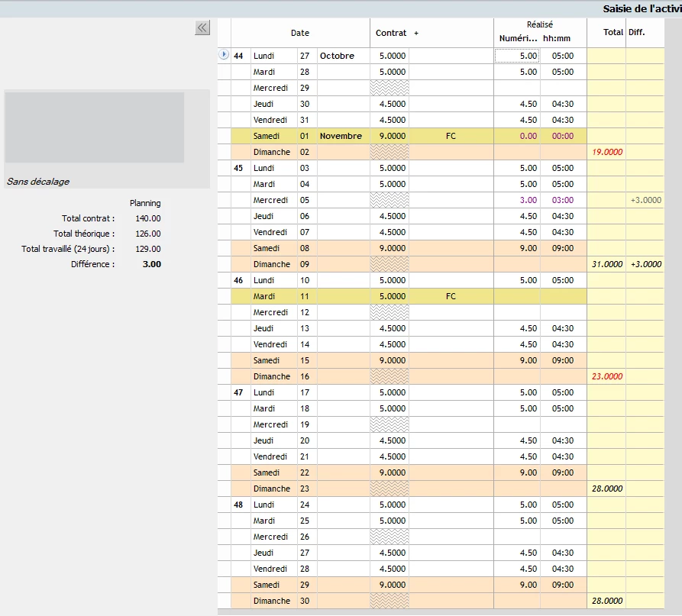
Task: Select the FC cell on Samedi 01 Novembre
Action: 451,136
